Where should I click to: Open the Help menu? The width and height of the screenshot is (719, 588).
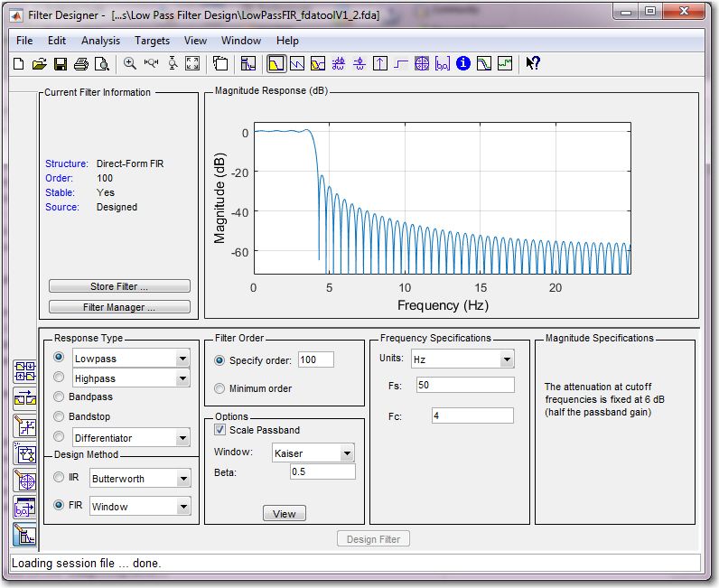point(287,41)
